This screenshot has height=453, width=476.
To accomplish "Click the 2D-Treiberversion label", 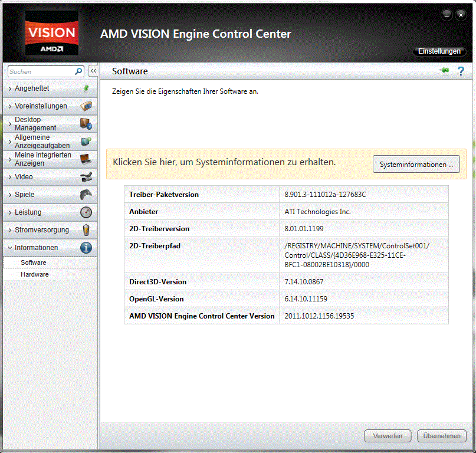I will tap(159, 229).
